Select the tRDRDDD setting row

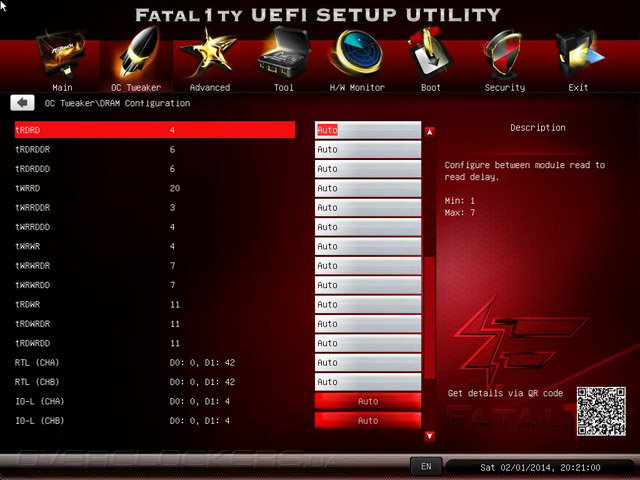(x=155, y=169)
